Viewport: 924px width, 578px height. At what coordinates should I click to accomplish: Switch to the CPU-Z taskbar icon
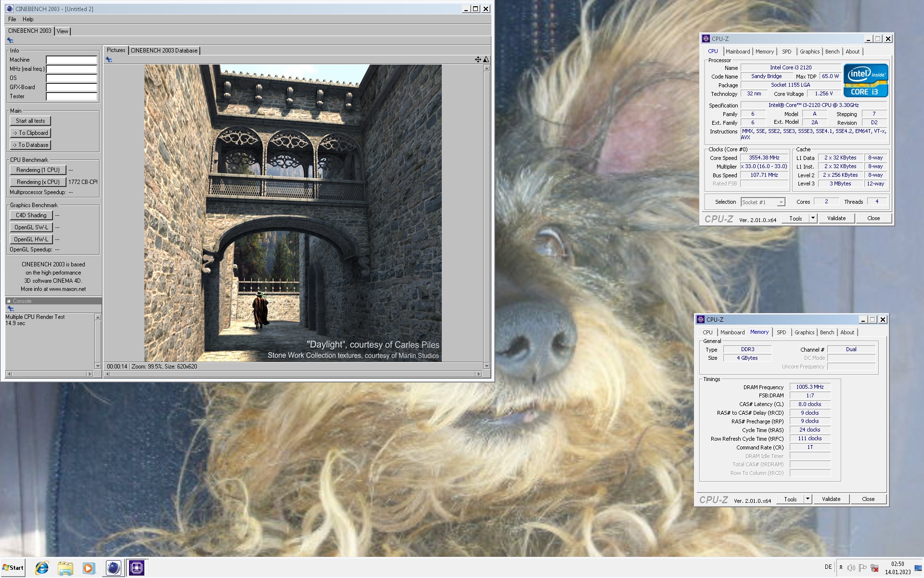coord(137,568)
